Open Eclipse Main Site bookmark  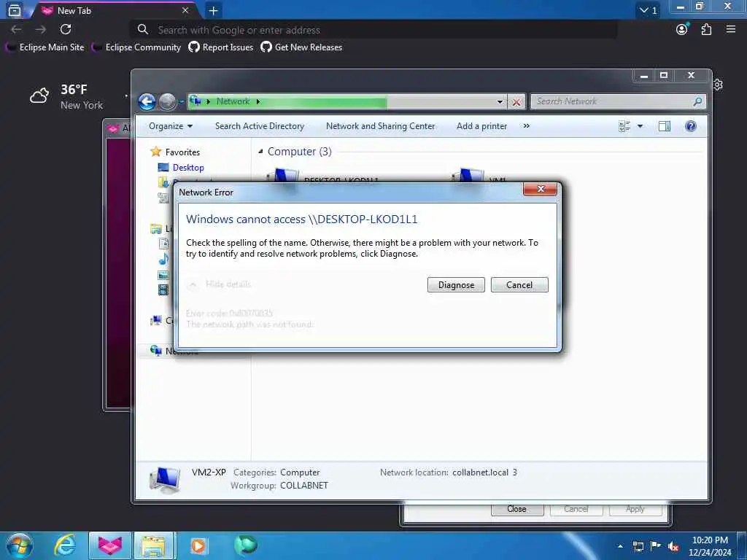click(x=44, y=47)
